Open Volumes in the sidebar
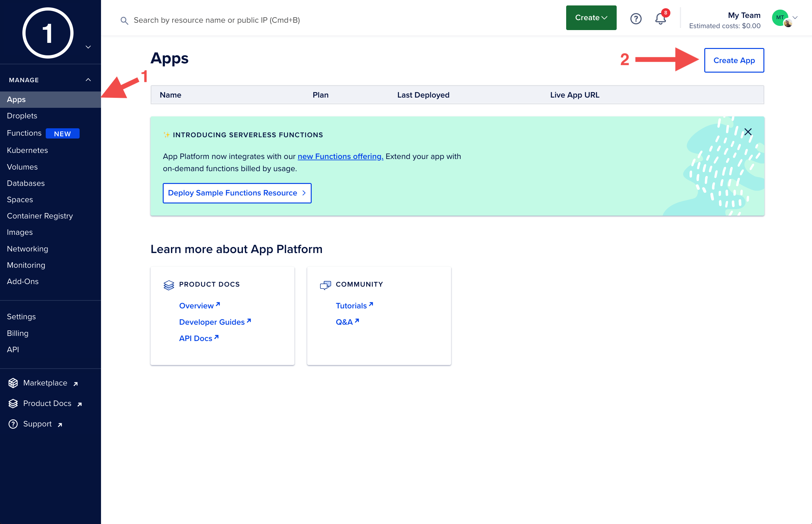 (22, 167)
